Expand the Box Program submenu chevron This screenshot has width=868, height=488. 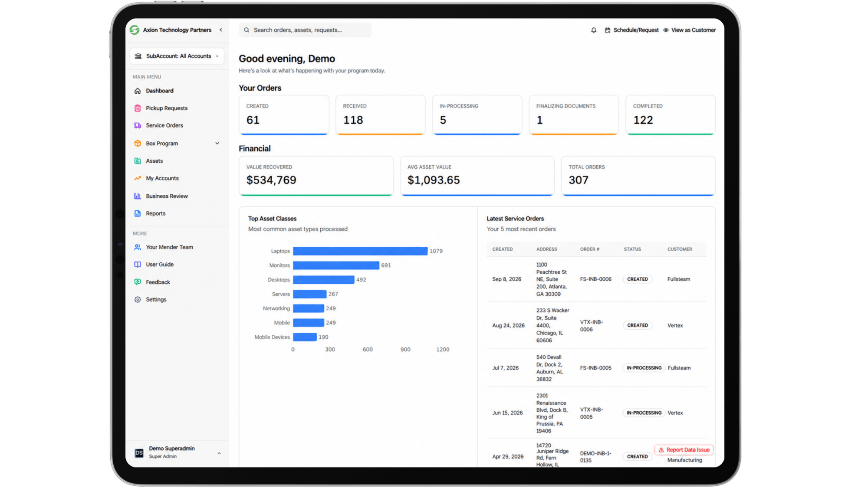pos(217,143)
